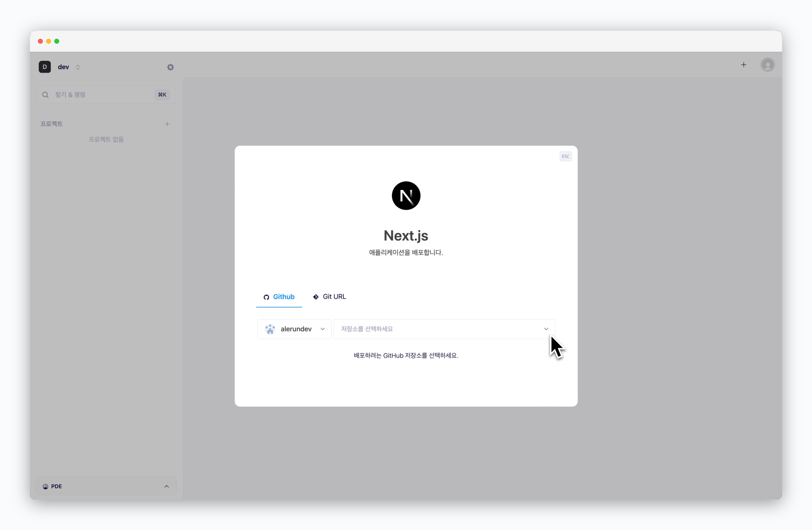The image size is (812, 530).
Task: Select the Github tab
Action: [x=279, y=297]
